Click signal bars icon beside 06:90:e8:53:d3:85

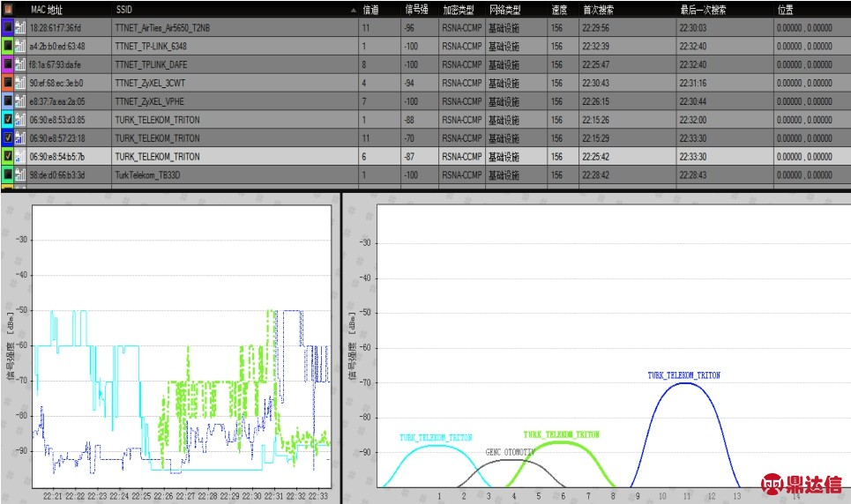point(20,119)
